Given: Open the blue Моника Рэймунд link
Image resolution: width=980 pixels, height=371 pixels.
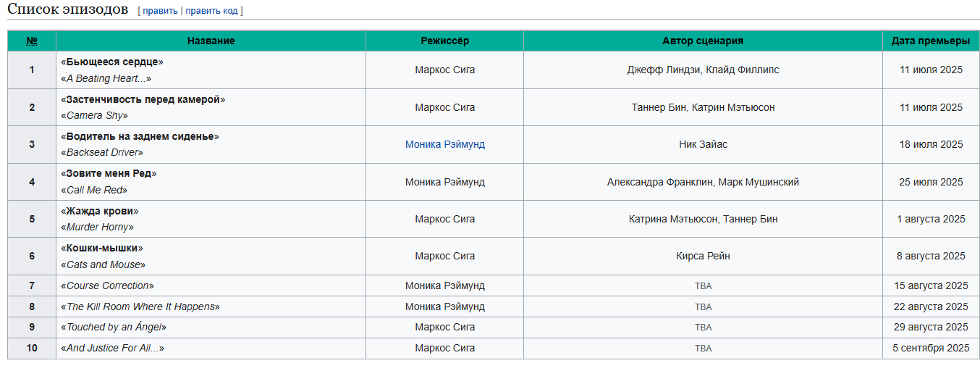Looking at the screenshot, I should tap(444, 144).
